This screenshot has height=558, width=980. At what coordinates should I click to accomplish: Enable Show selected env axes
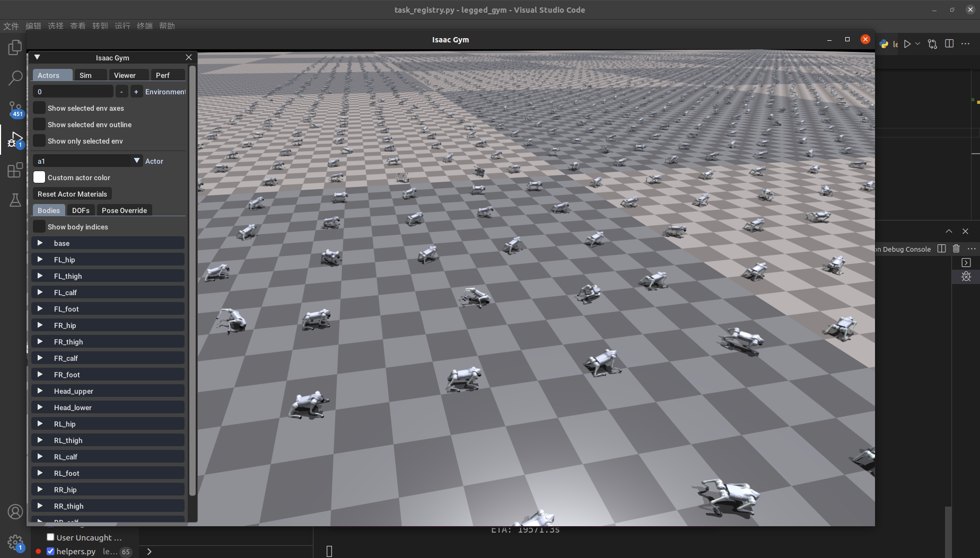(39, 108)
